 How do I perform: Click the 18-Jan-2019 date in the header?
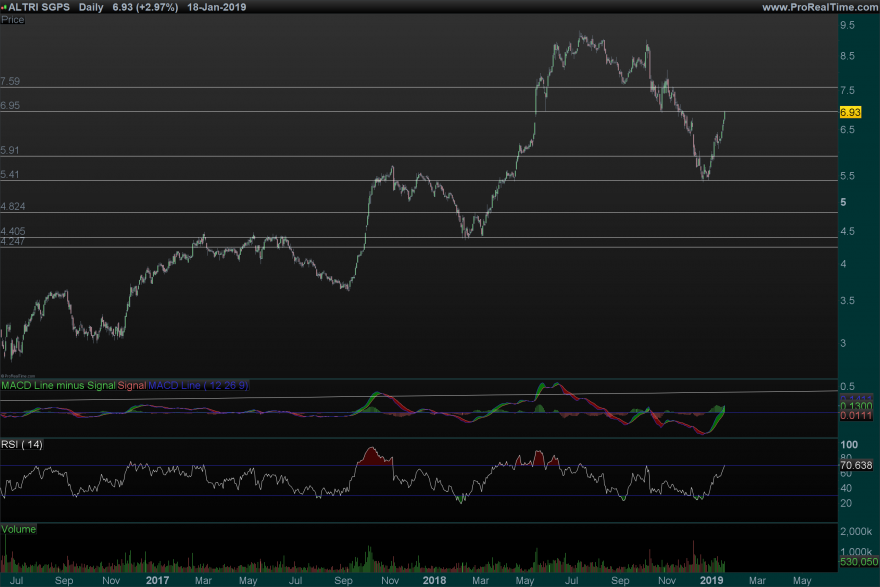[219, 7]
